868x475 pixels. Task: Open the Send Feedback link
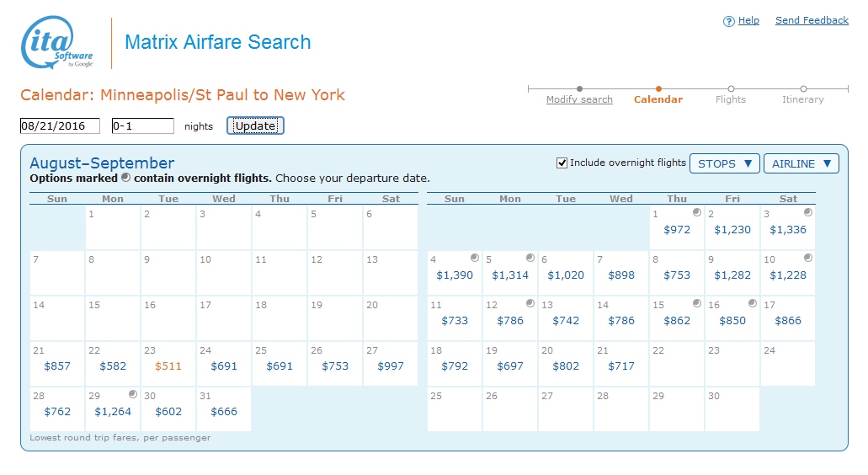pos(812,20)
